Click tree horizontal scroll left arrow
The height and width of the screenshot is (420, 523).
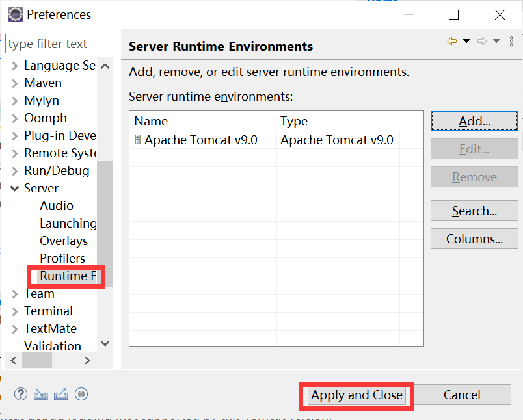[14, 360]
